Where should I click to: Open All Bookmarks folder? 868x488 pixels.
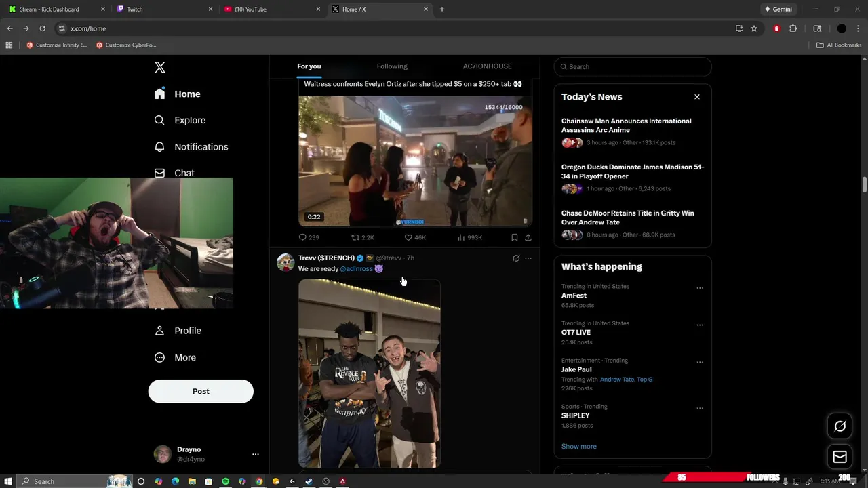[x=839, y=45]
